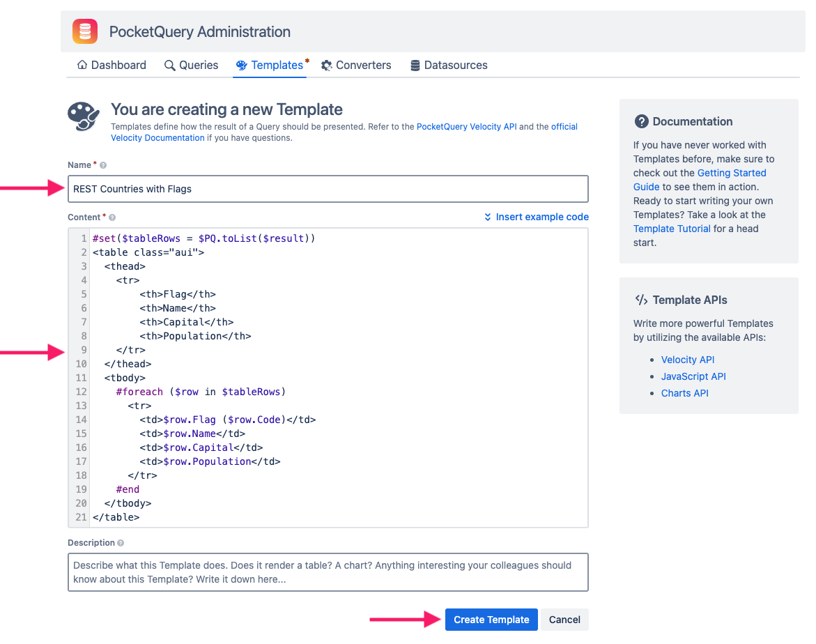Click the Create Template button
Viewport: 816px width, 644px height.
point(491,620)
